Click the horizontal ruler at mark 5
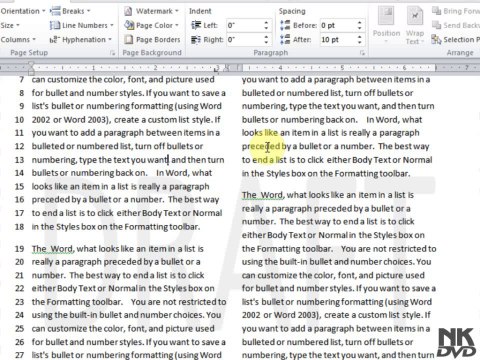The width and height of the screenshot is (480, 360). coord(342,68)
